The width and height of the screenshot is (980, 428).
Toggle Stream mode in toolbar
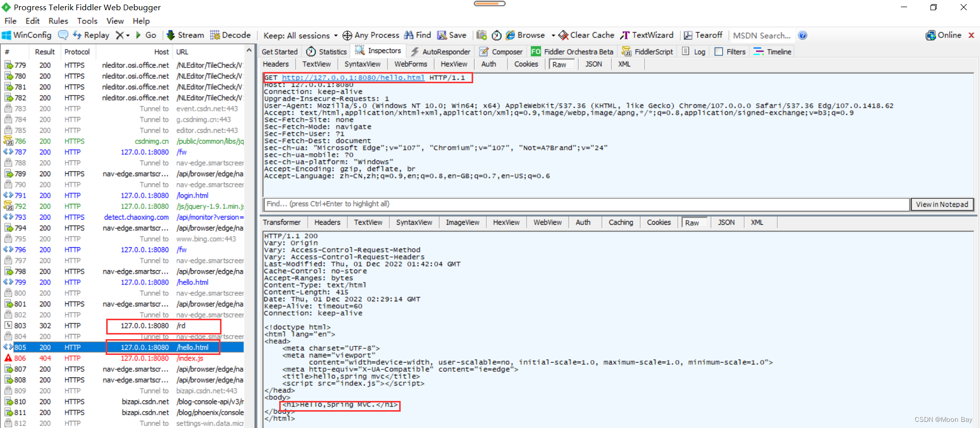pyautogui.click(x=185, y=35)
